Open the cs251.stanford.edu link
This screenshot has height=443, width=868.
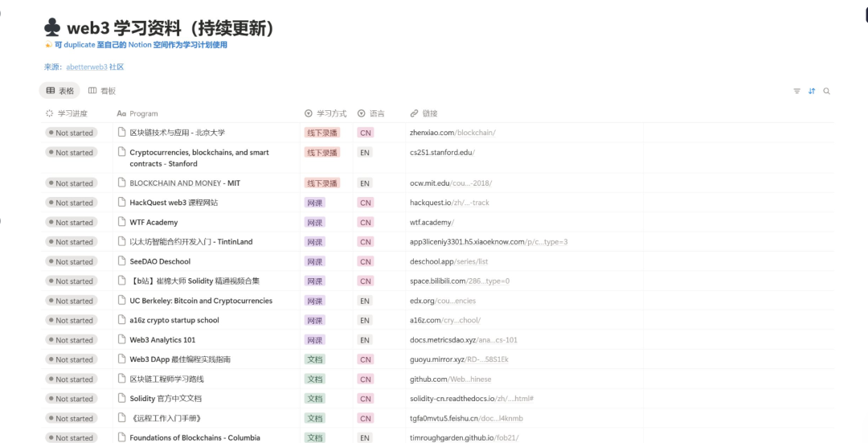click(442, 153)
